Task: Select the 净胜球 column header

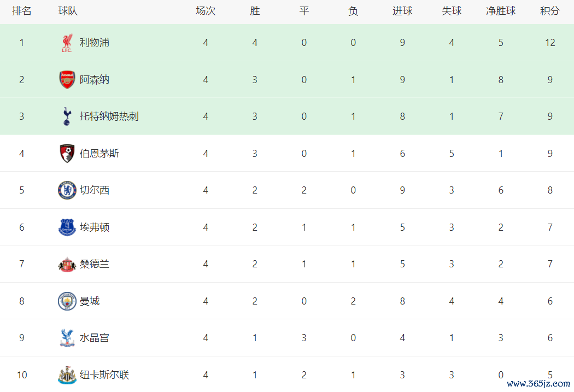Action: click(x=501, y=11)
